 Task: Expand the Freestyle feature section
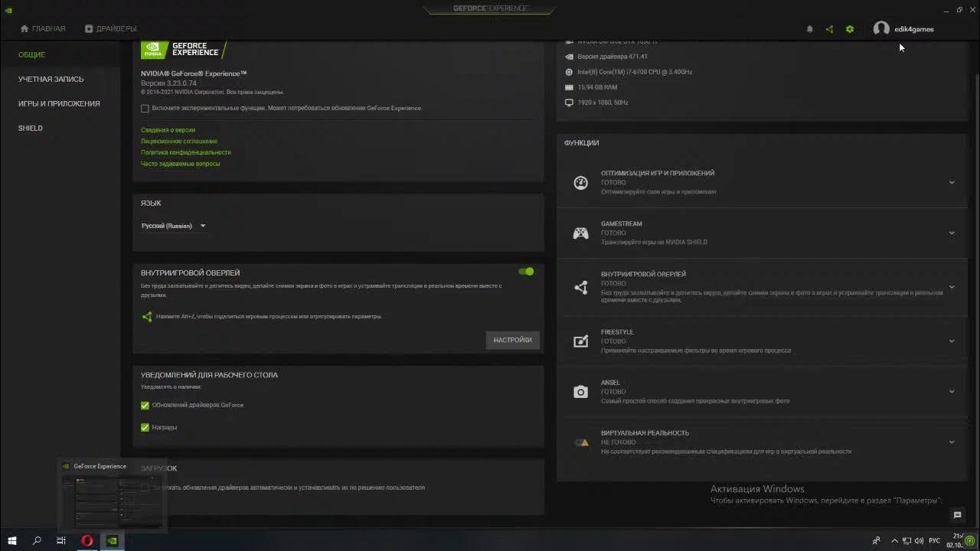tap(952, 341)
